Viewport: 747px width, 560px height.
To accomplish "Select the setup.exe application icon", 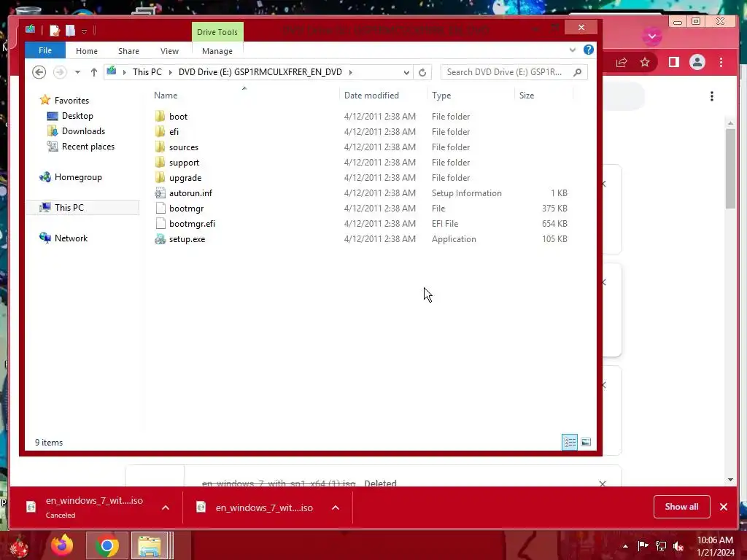I will click(160, 239).
